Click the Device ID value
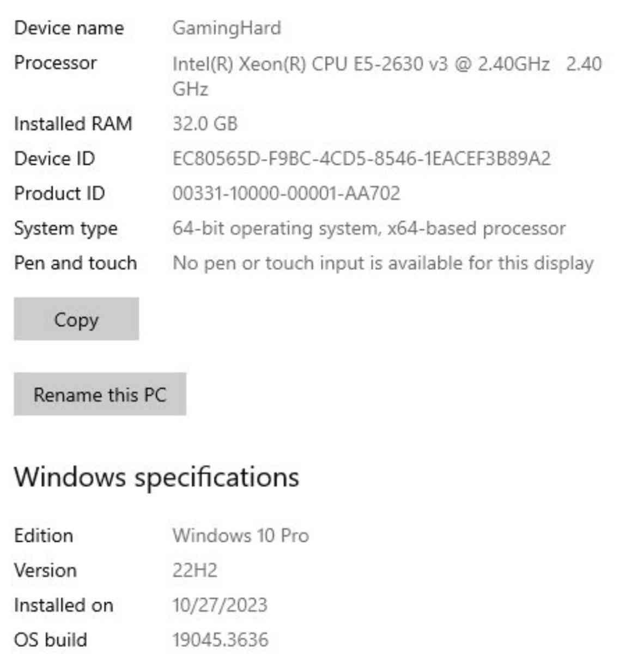The height and width of the screenshot is (654, 644). pos(361,159)
